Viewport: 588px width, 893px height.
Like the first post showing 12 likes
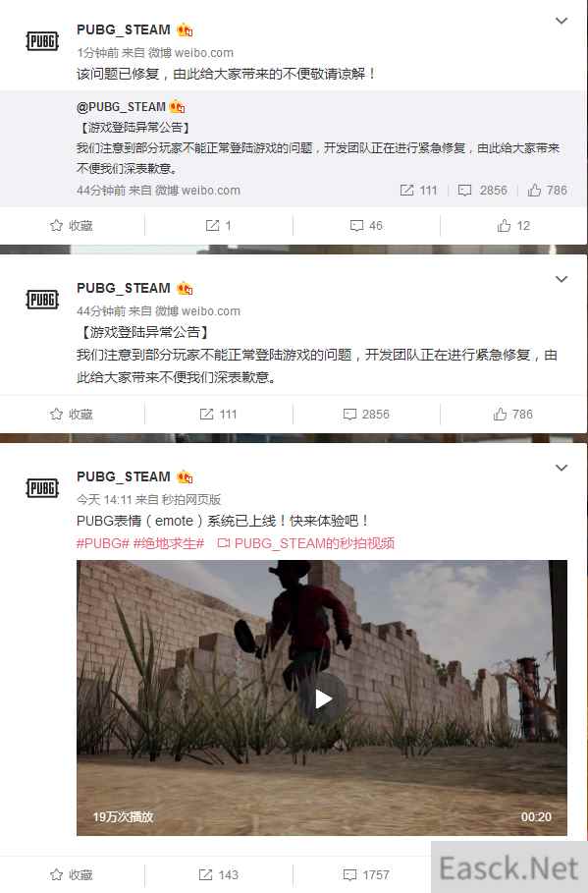pos(513,226)
